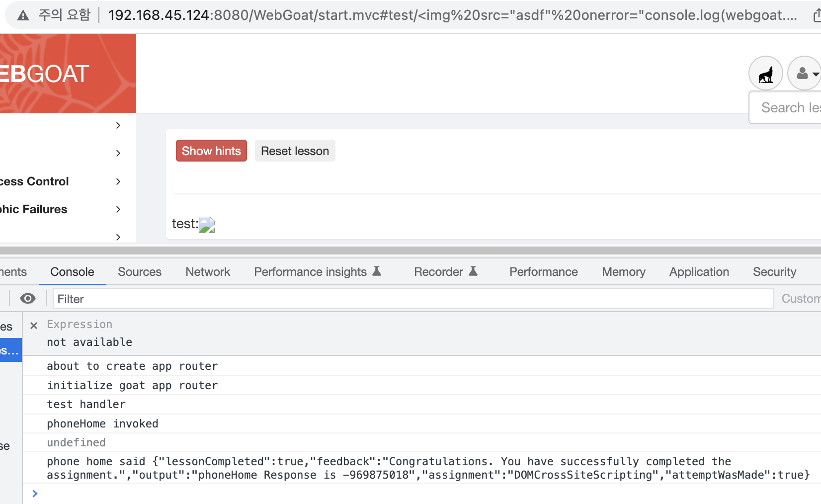Toggle the live expression eye icon
The width and height of the screenshot is (821, 504).
click(28, 298)
